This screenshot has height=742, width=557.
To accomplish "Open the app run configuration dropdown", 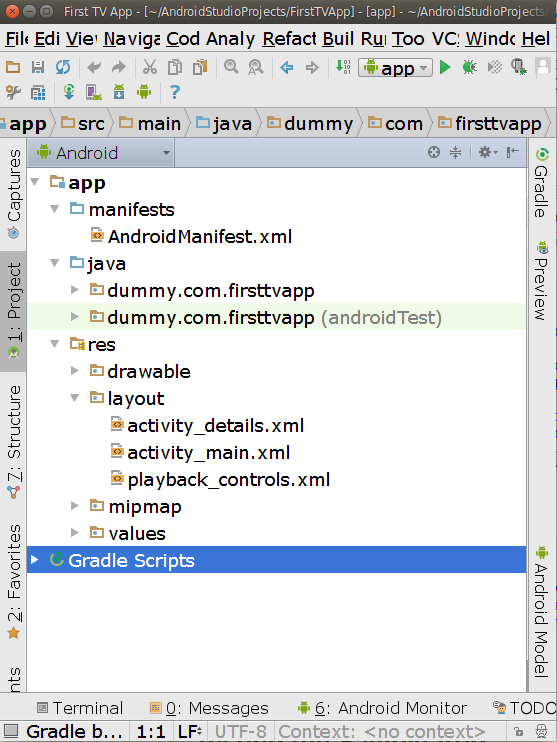I will [x=395, y=68].
